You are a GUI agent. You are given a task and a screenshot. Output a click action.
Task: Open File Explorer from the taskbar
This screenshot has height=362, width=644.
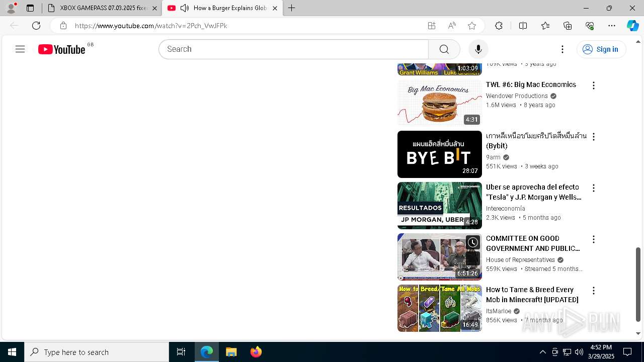[231, 352]
